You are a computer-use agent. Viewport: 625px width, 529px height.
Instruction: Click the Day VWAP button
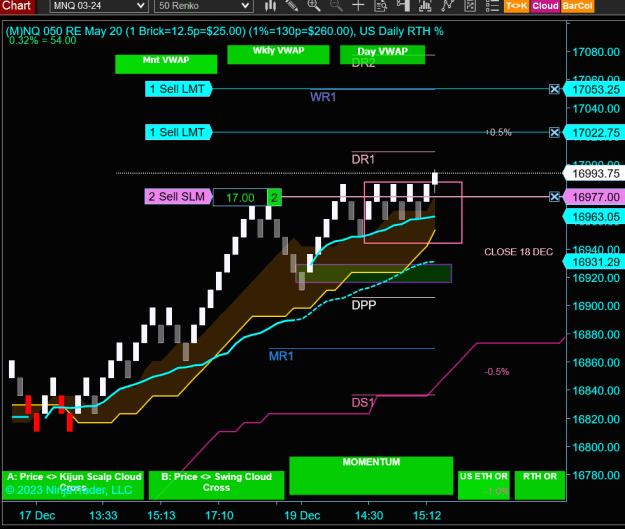[x=382, y=55]
